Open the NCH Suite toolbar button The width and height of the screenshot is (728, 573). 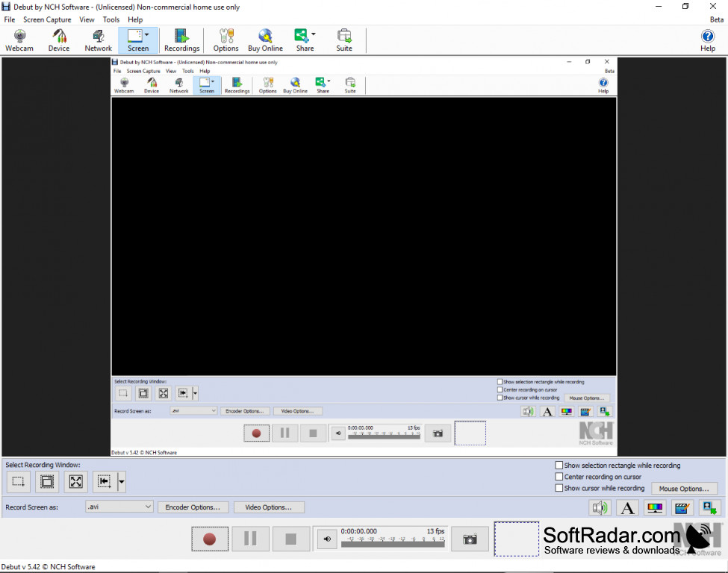(x=344, y=40)
